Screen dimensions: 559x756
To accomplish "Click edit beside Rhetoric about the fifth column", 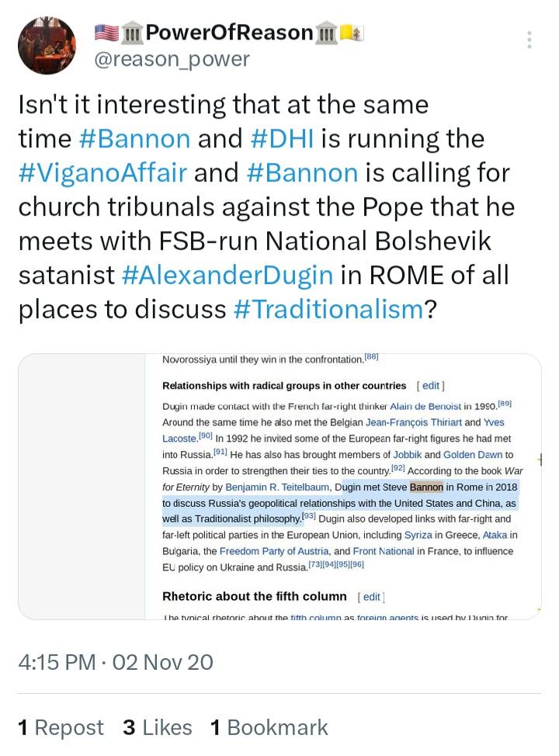I will coord(371,597).
